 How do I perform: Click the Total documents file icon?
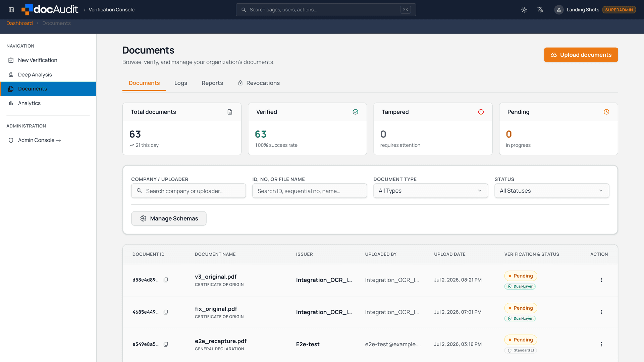point(230,112)
